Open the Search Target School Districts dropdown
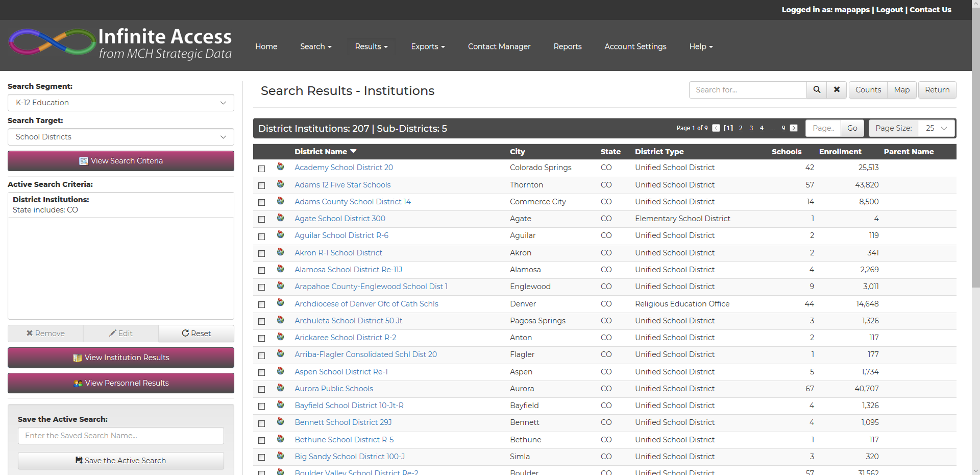Screen dimensions: 980x475 pyautogui.click(x=121, y=137)
